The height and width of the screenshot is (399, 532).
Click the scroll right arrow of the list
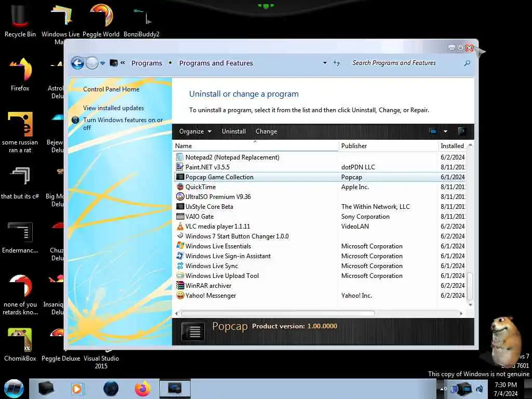pyautogui.click(x=461, y=313)
